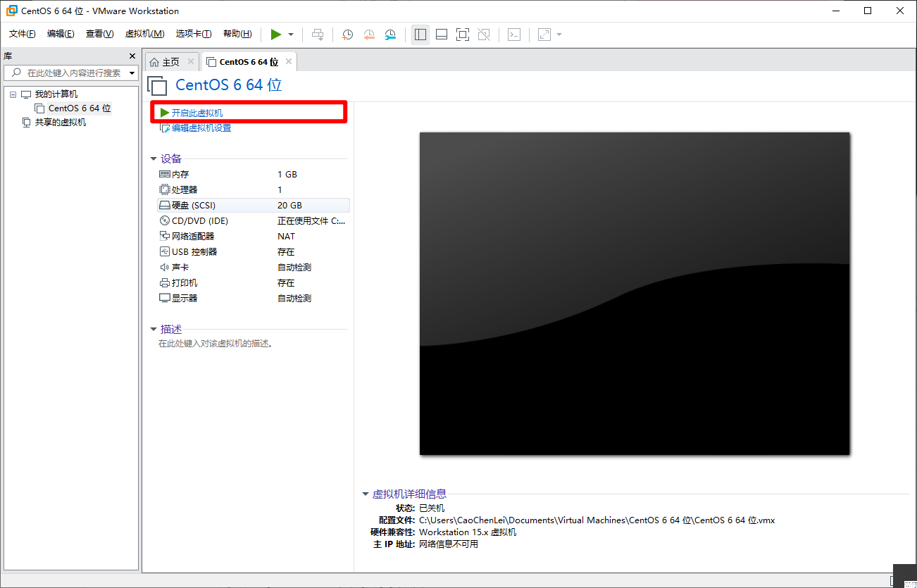Image resolution: width=917 pixels, height=588 pixels.
Task: Collapse the 我的计算机 tree node
Action: pyautogui.click(x=13, y=94)
